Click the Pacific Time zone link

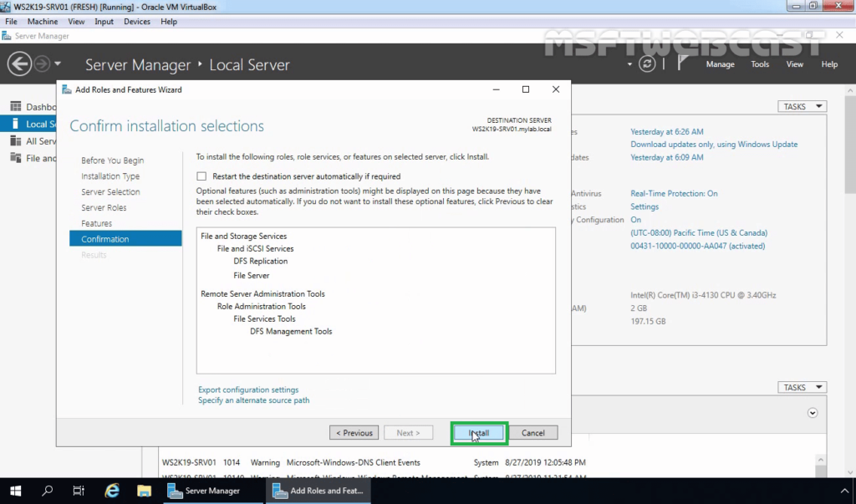pos(699,232)
